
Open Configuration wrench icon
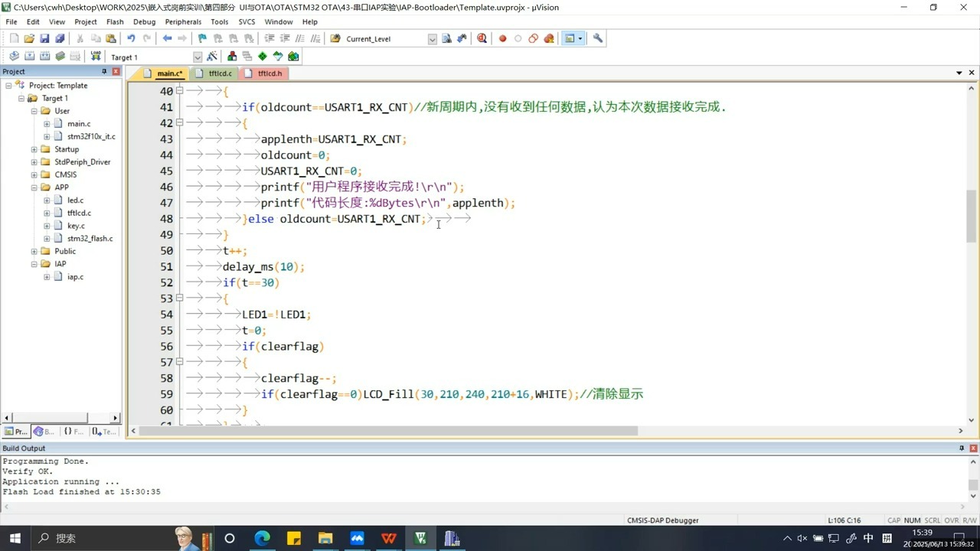(598, 38)
